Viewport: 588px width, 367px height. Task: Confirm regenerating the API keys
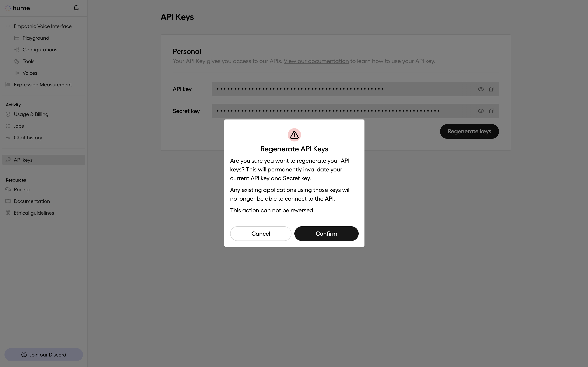326,233
